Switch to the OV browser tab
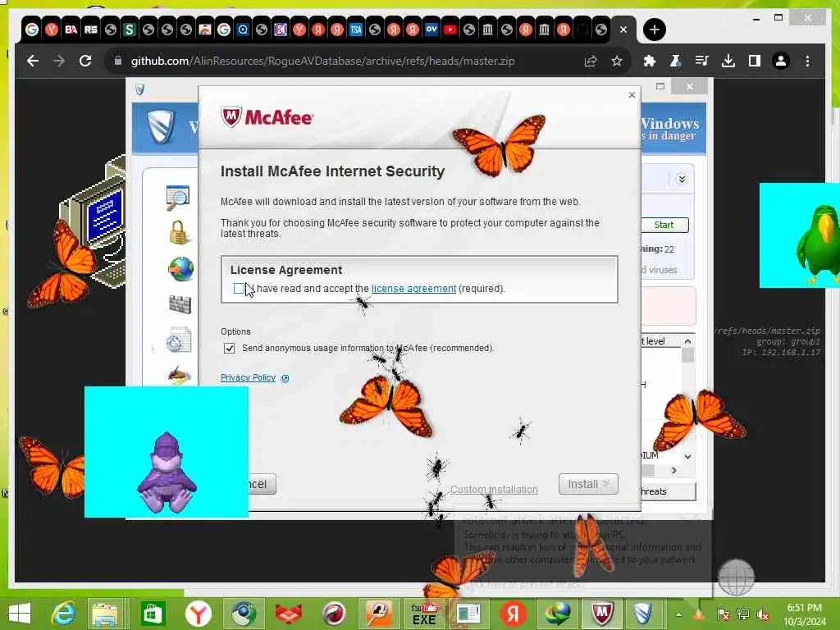The height and width of the screenshot is (630, 840). 431,30
